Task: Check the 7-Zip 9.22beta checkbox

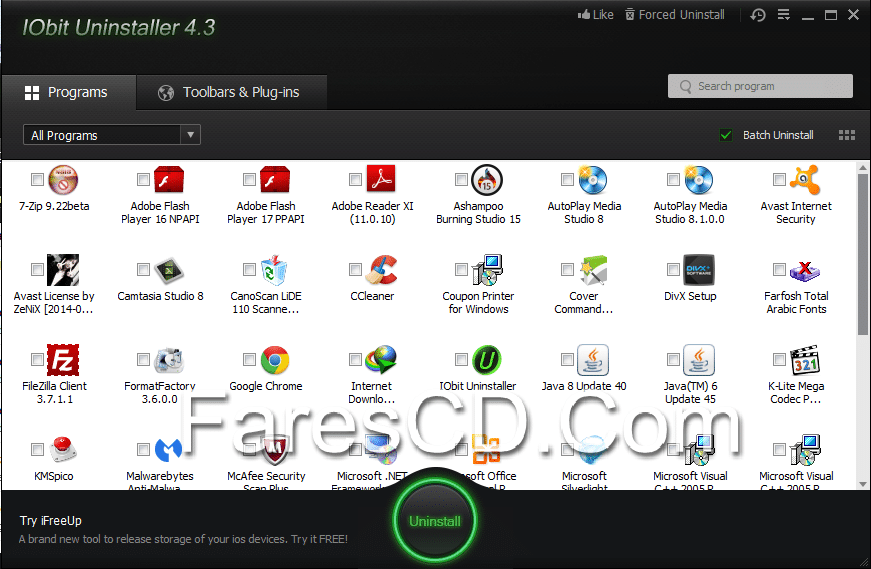Action: (x=37, y=179)
